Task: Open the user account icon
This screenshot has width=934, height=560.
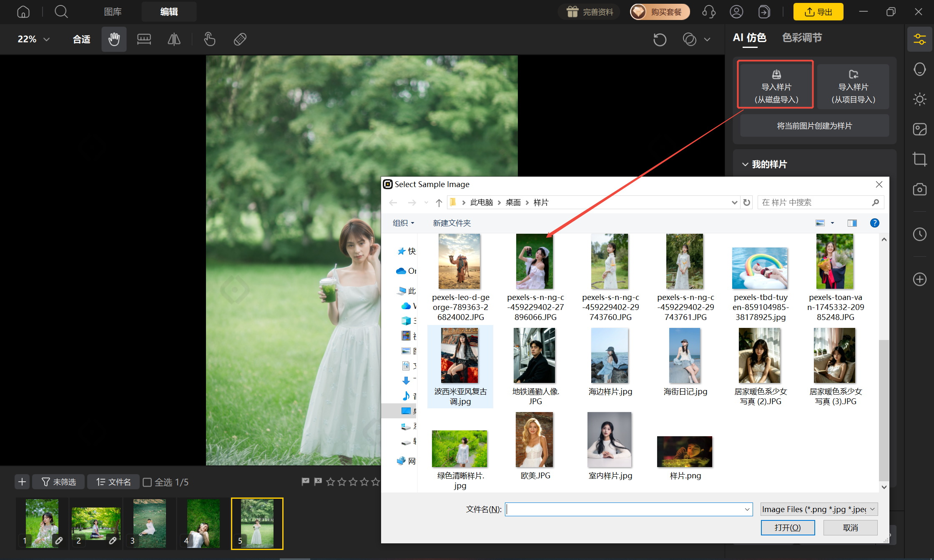Action: [736, 12]
